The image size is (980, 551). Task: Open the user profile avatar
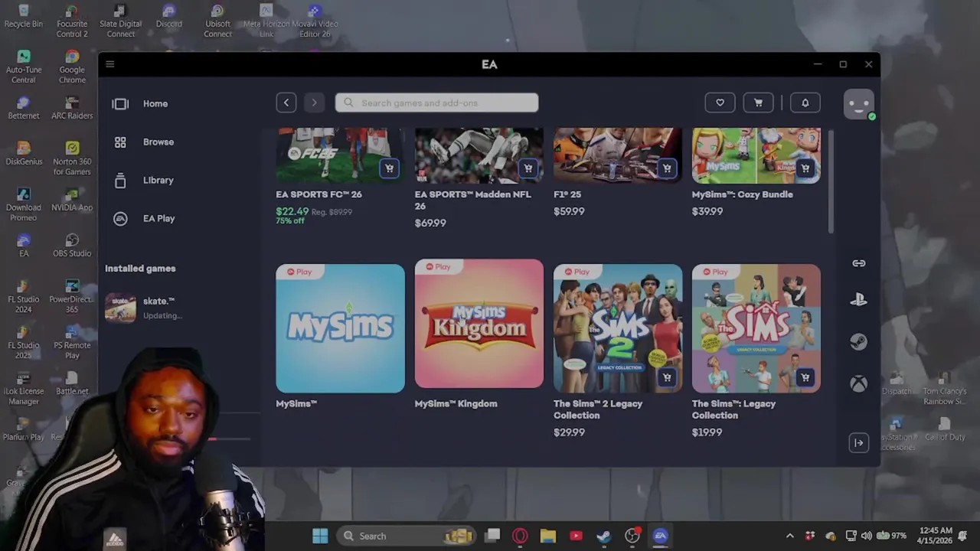pyautogui.click(x=858, y=104)
